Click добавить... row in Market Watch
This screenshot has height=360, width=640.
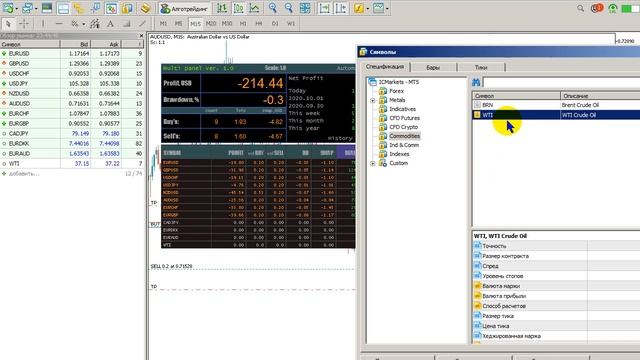tap(71, 173)
